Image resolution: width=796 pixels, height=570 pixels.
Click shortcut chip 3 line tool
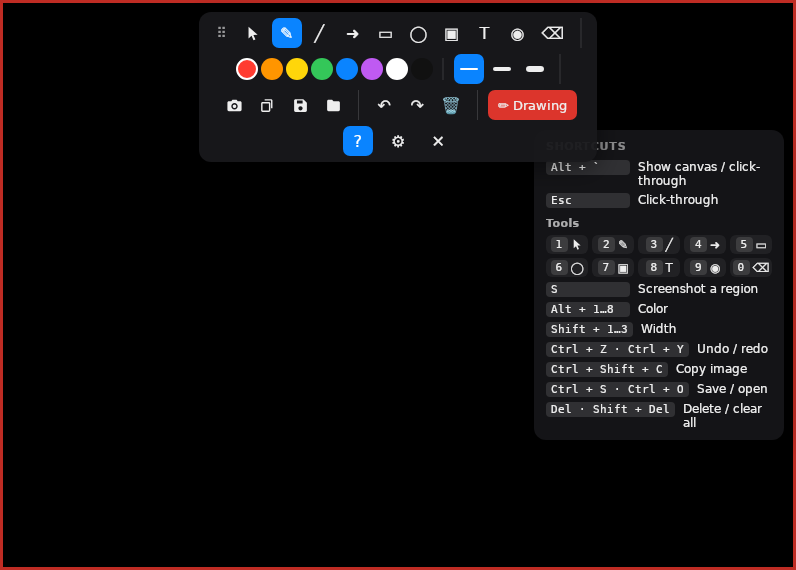(659, 245)
